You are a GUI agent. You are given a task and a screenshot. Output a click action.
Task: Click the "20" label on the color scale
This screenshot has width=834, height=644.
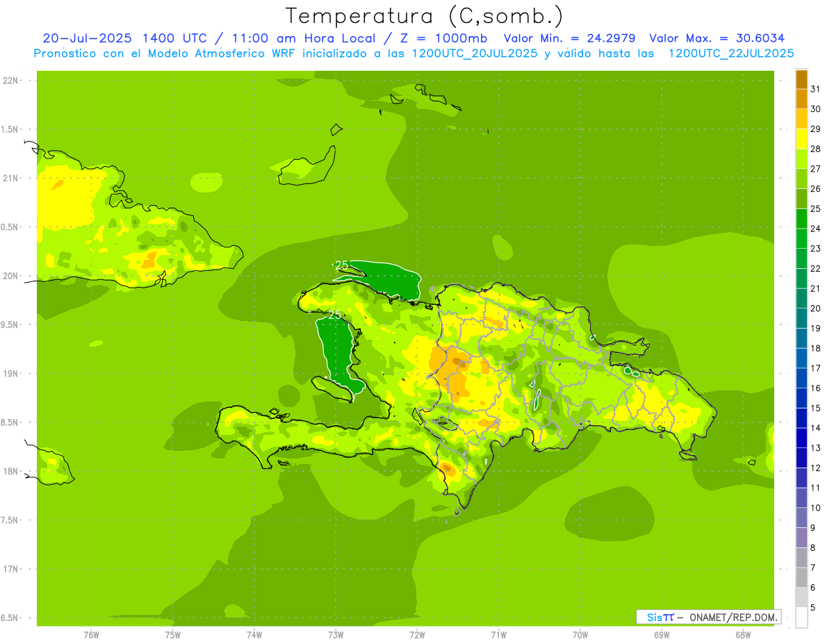click(815, 308)
